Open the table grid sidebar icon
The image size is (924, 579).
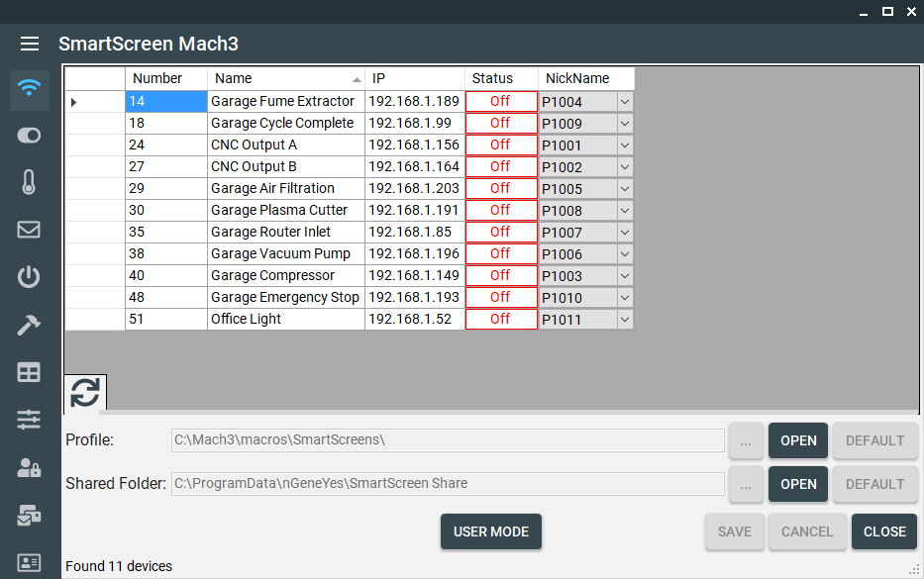[30, 372]
